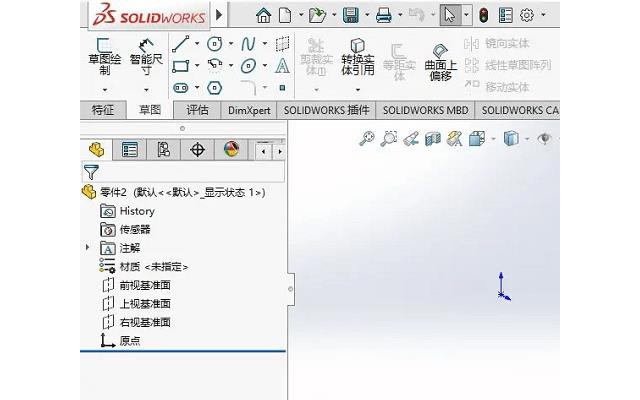
Task: Start Sketch with 草图绘制 button
Action: tap(105, 57)
